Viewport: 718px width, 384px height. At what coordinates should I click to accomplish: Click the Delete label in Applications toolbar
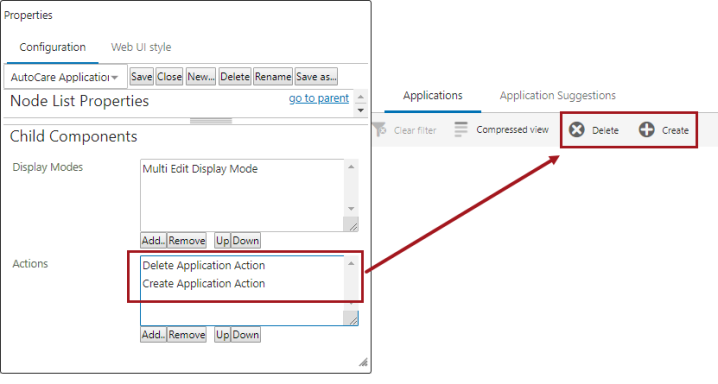tap(605, 130)
